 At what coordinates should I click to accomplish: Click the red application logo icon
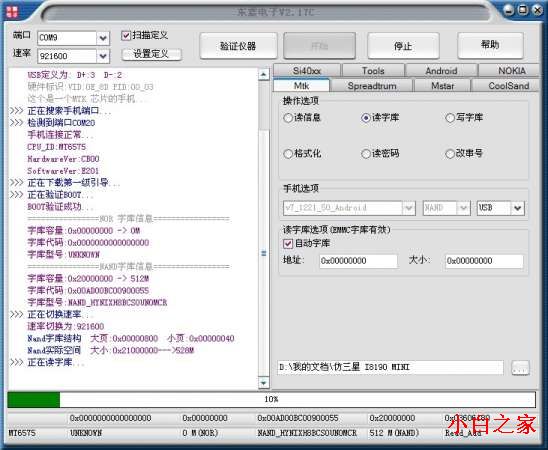(x=11, y=12)
